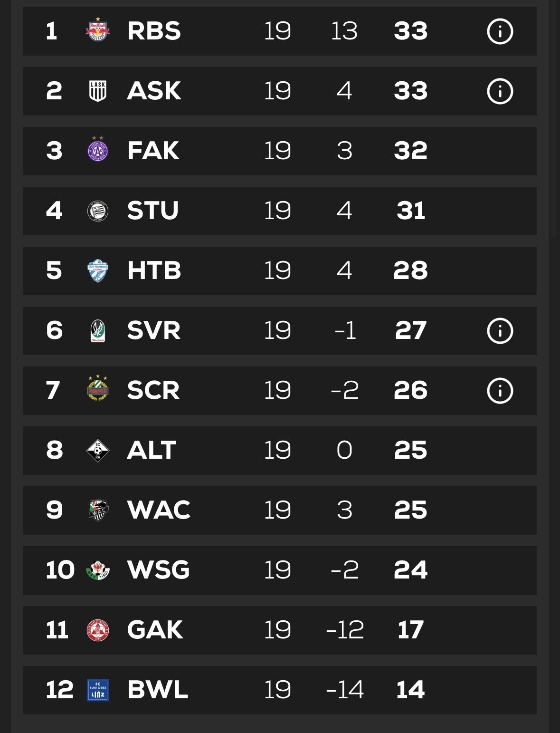Click the Altach diamond-shaped logo
Image resolution: width=560 pixels, height=733 pixels.
(98, 450)
